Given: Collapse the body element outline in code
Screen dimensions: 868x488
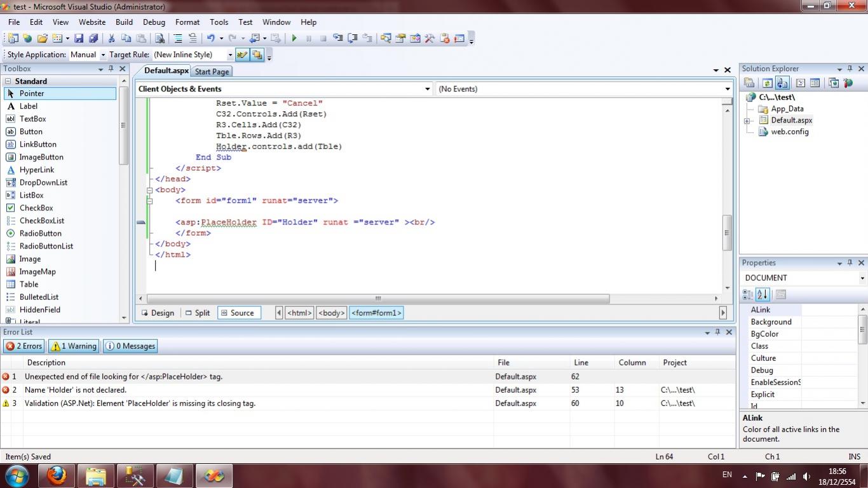Looking at the screenshot, I should pyautogui.click(x=150, y=190).
